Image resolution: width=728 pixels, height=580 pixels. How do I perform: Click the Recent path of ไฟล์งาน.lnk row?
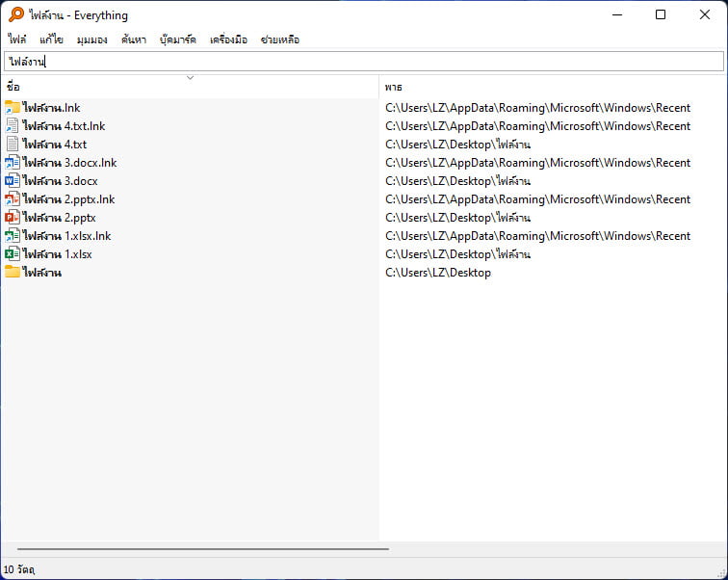537,108
